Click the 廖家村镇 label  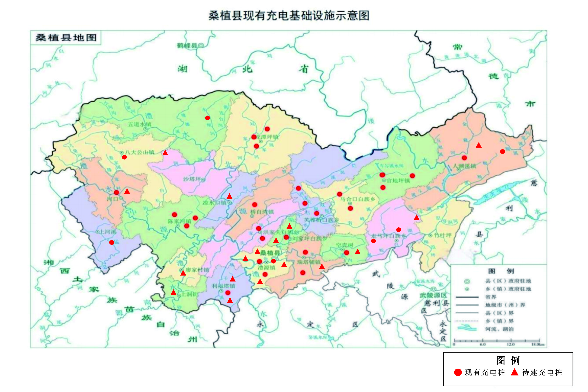(x=197, y=270)
